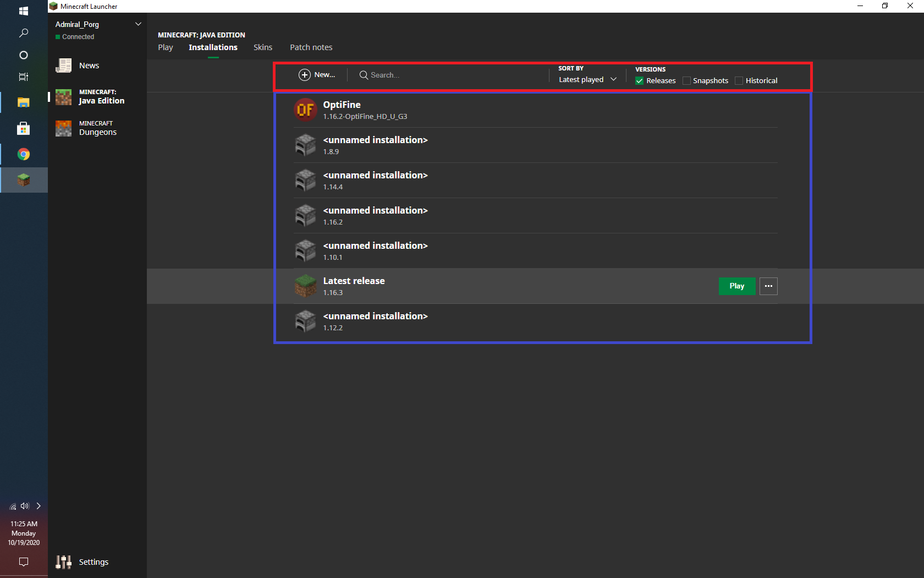The width and height of the screenshot is (924, 578).
Task: Enable the Historical checkbox
Action: click(x=738, y=80)
